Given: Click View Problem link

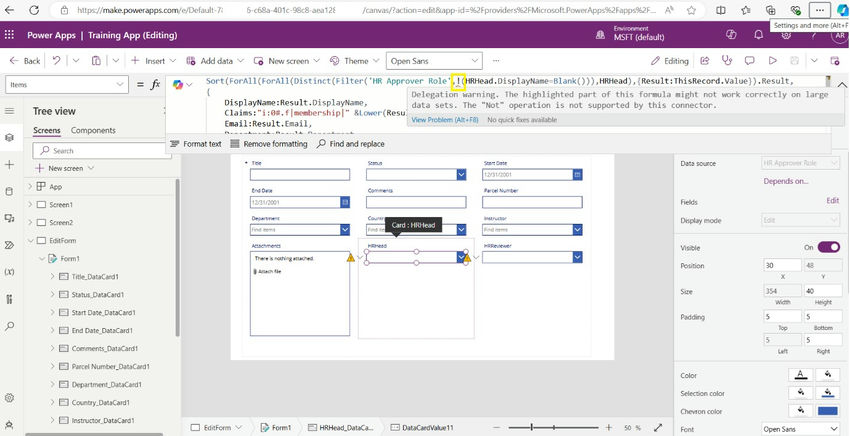Looking at the screenshot, I should click(445, 119).
